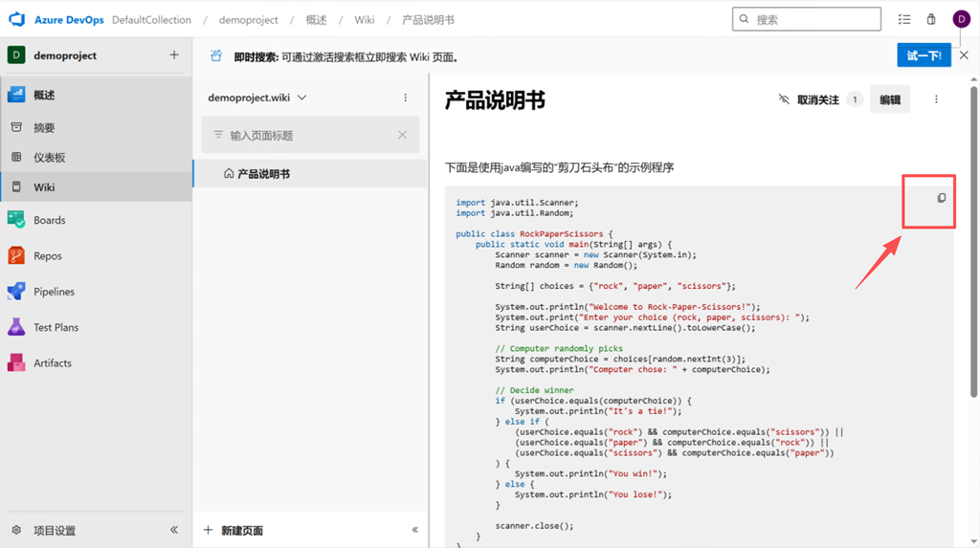Screen dimensions: 980x548
Task: Clear the page title filter
Action: point(403,135)
